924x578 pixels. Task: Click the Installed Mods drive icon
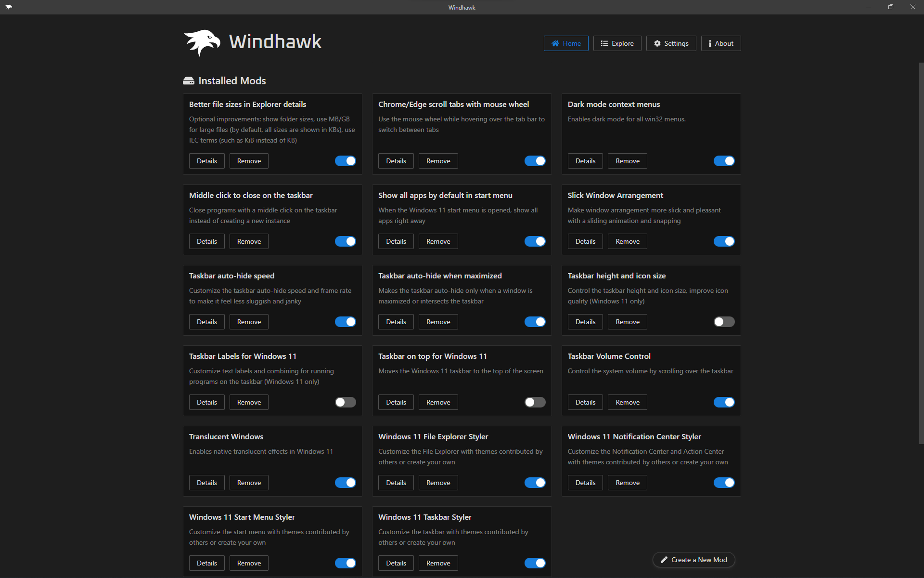tap(189, 81)
